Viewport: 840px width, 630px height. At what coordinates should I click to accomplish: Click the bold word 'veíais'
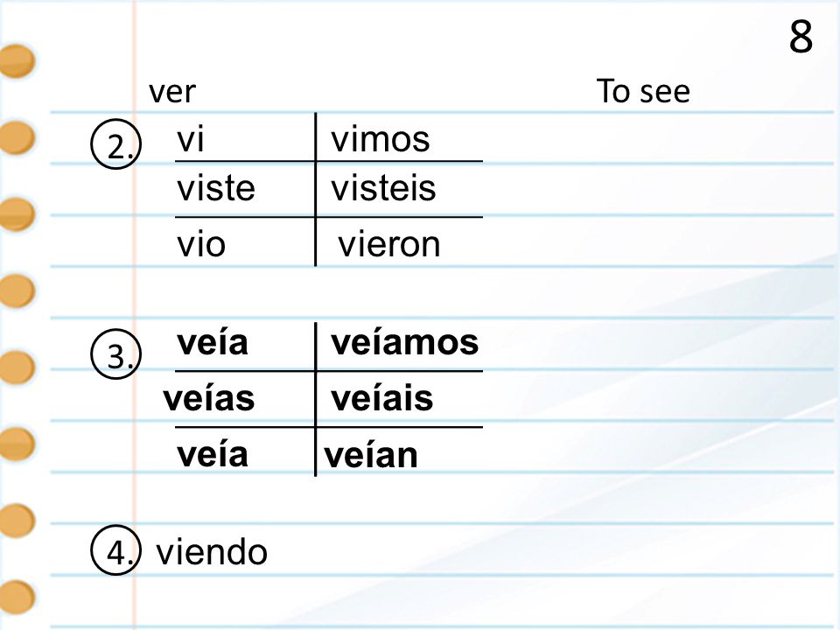click(x=382, y=399)
